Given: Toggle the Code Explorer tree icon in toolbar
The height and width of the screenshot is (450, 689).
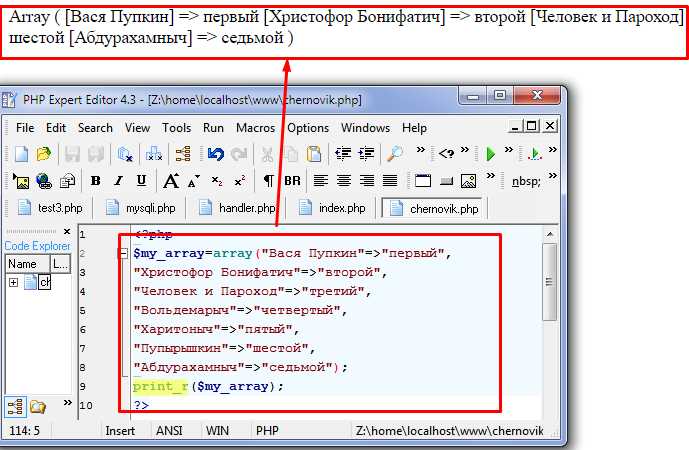Looking at the screenshot, I should (183, 154).
